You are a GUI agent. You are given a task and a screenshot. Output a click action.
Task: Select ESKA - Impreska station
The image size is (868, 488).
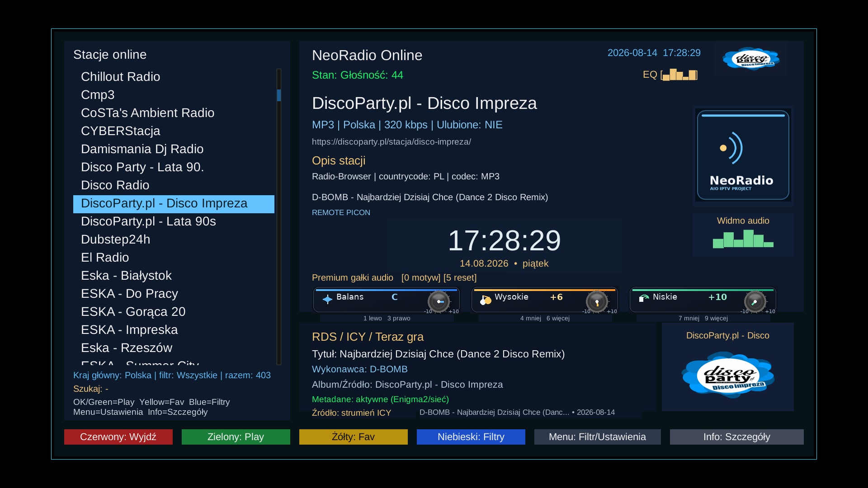tap(174, 330)
